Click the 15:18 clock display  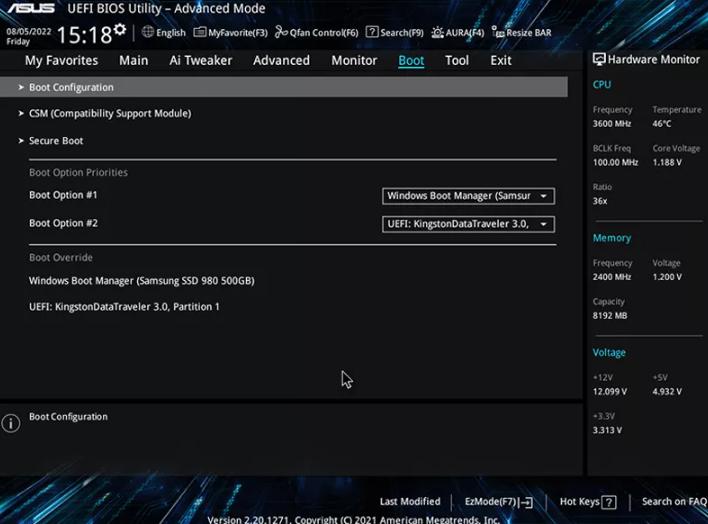84,35
